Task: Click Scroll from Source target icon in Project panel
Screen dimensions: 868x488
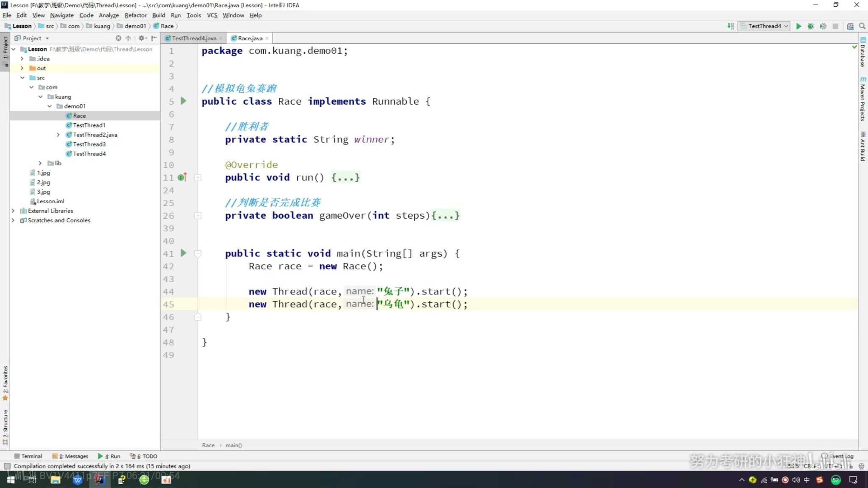Action: [x=118, y=38]
